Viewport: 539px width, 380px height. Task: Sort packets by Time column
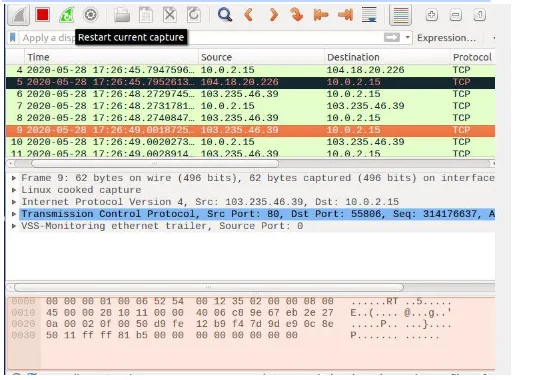tap(112, 57)
